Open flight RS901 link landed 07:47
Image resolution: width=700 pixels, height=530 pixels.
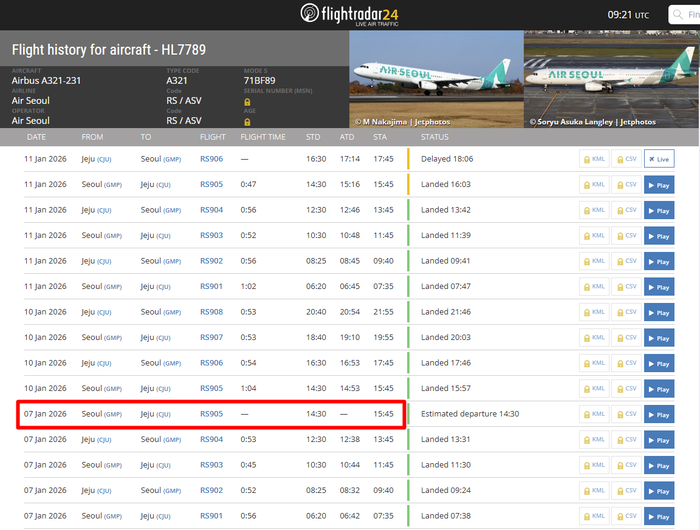(211, 286)
